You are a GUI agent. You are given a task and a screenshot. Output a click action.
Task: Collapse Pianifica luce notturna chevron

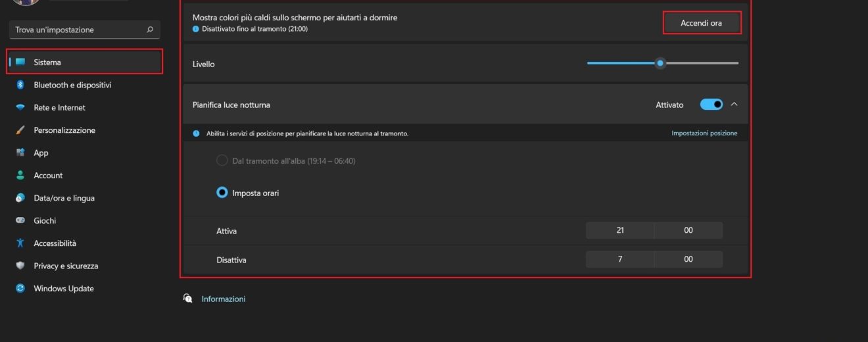(x=735, y=105)
